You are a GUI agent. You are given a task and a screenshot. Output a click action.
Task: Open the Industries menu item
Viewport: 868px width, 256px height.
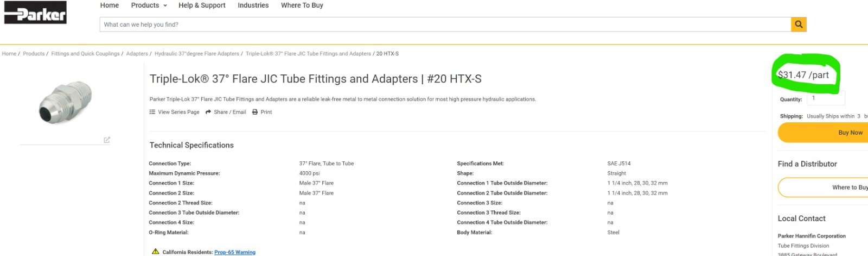tap(253, 5)
